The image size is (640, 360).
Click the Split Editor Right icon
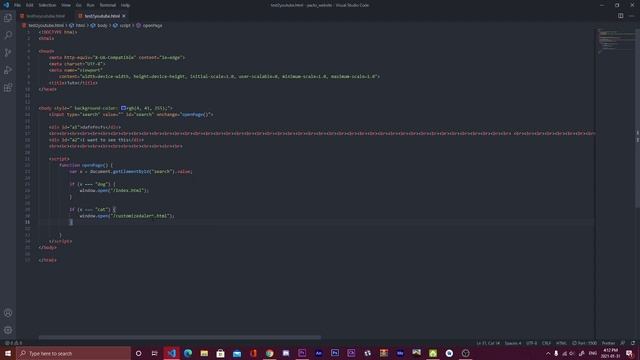coord(620,16)
